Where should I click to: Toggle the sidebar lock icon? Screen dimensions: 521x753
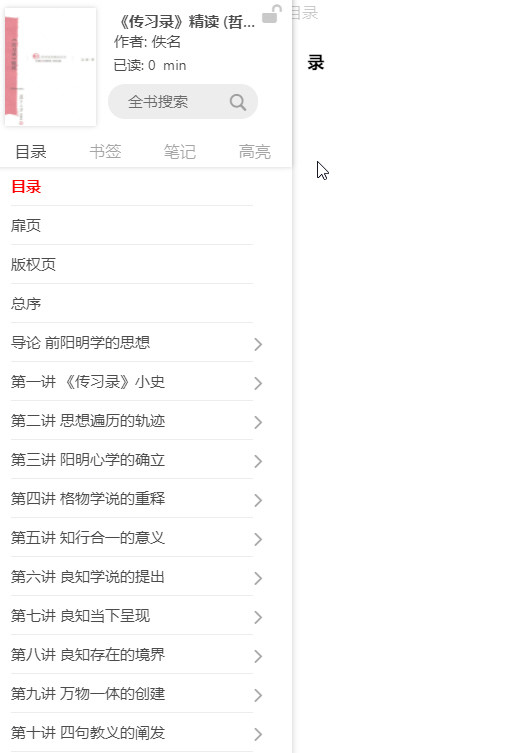[272, 14]
